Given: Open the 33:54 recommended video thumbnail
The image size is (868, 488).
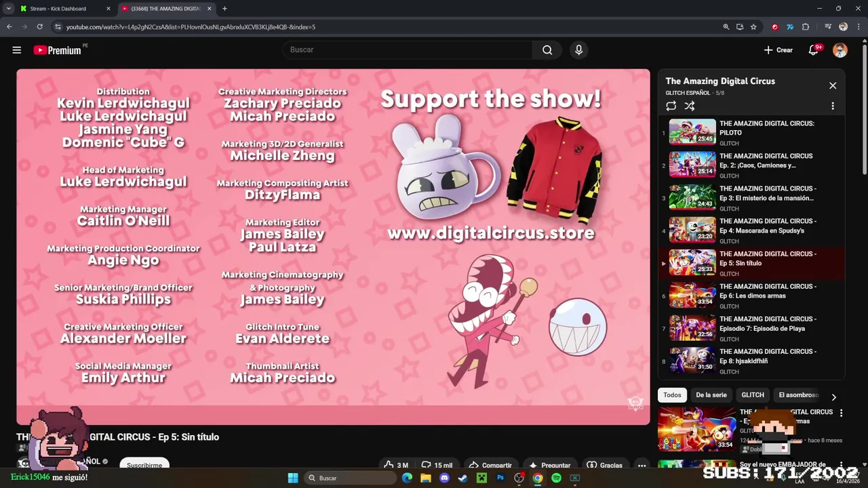Looking at the screenshot, I should click(x=696, y=428).
